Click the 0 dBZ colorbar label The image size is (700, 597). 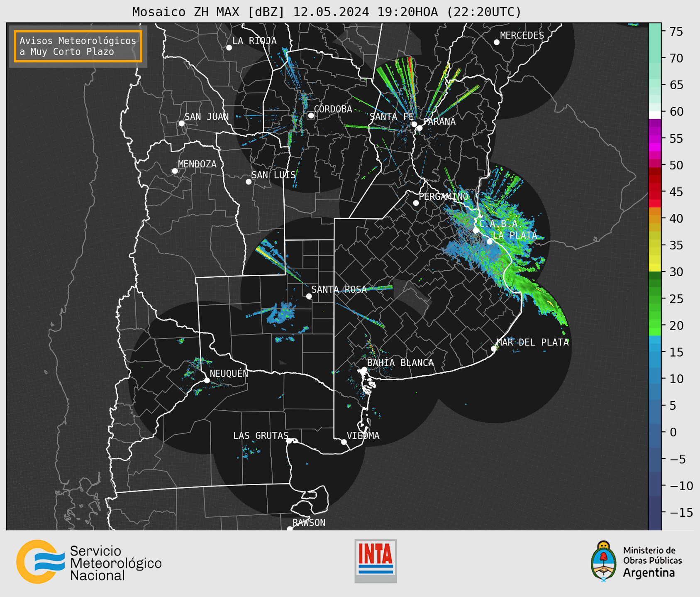(x=673, y=432)
